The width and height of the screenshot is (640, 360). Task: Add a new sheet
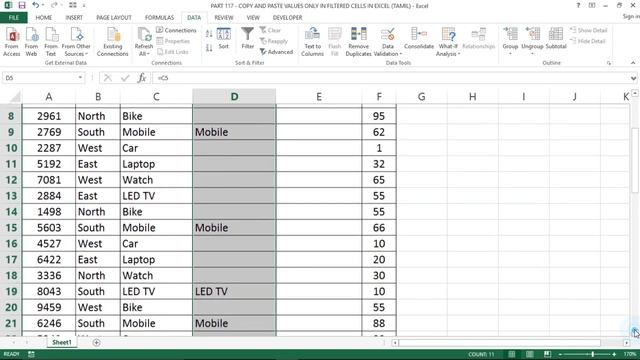point(96,342)
